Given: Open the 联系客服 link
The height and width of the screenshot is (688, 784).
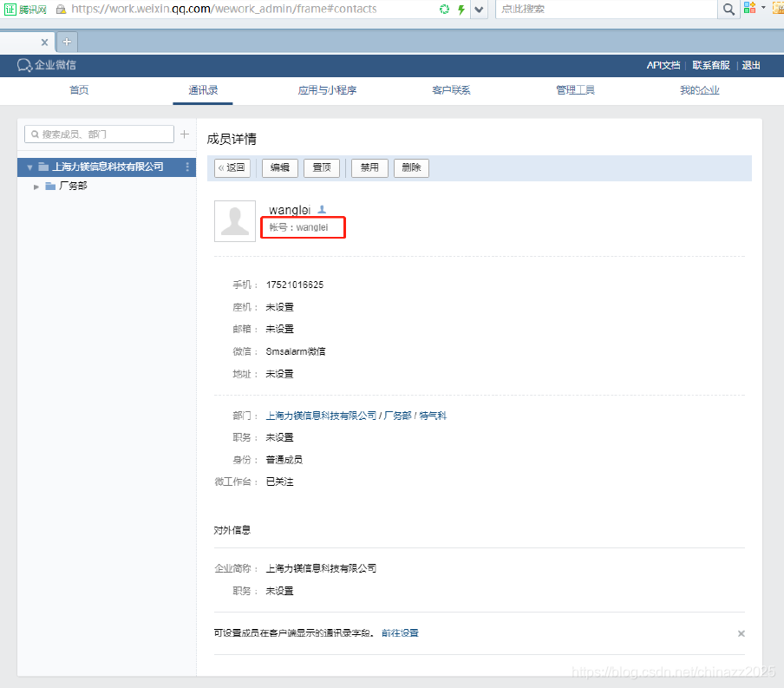Looking at the screenshot, I should coord(710,65).
